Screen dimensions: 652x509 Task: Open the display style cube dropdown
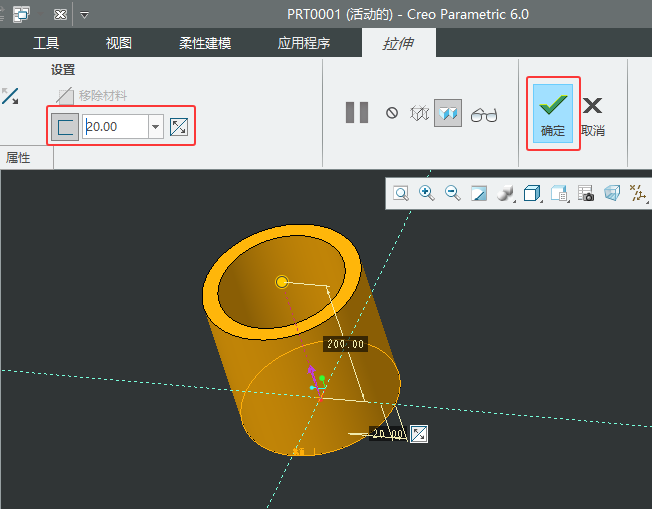pos(532,194)
